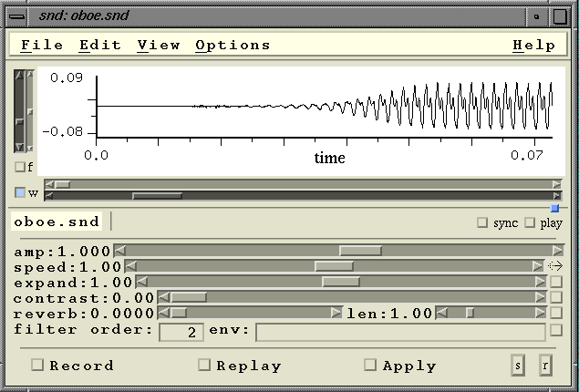Image resolution: width=579 pixels, height=392 pixels.
Task: Click the amp slider thumb
Action: (360, 251)
